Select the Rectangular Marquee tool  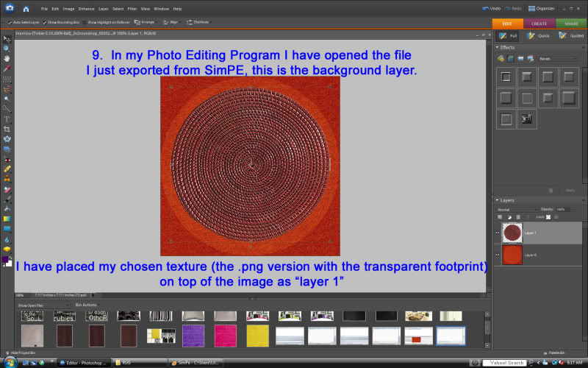tap(7, 79)
